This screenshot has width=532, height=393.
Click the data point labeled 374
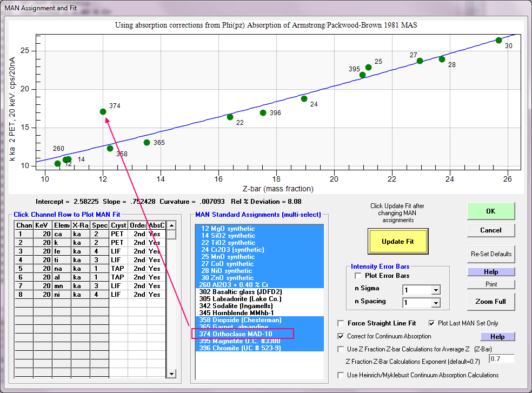[x=103, y=111]
